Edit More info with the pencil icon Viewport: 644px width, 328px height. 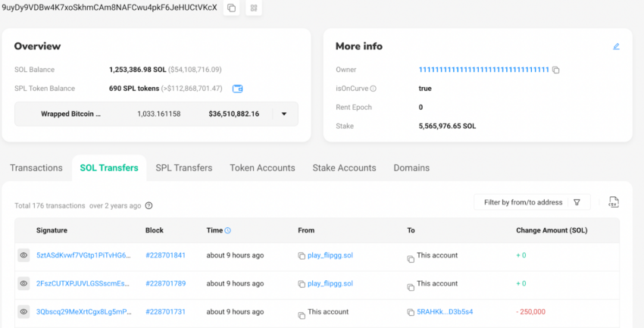pos(616,46)
